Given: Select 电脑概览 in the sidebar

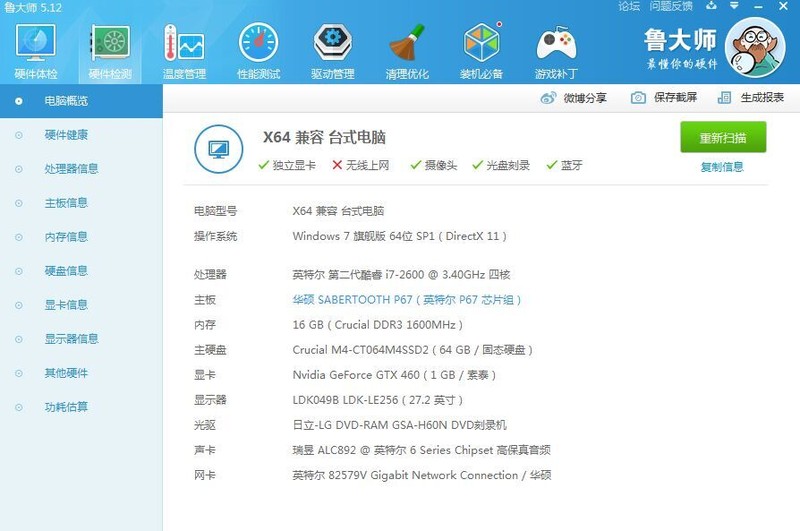Looking at the screenshot, I should 81,101.
